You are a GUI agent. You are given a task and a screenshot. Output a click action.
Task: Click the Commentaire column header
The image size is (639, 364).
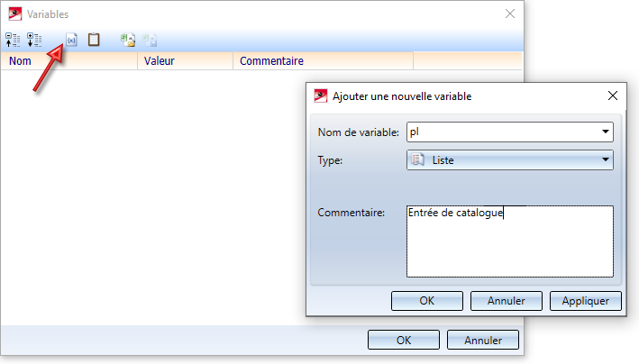(323, 61)
